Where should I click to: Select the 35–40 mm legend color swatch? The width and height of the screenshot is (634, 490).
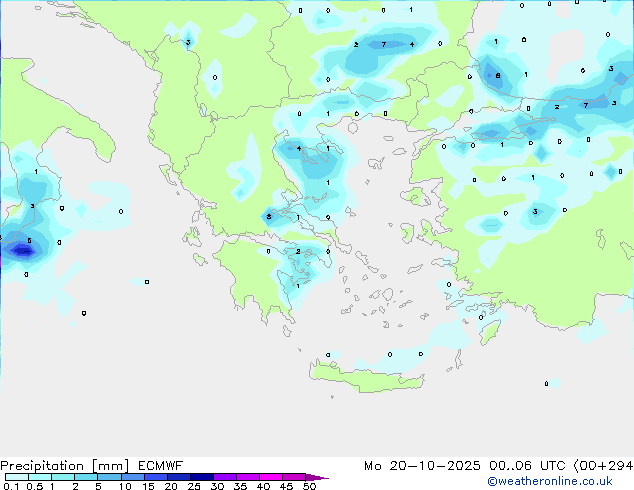(248, 477)
